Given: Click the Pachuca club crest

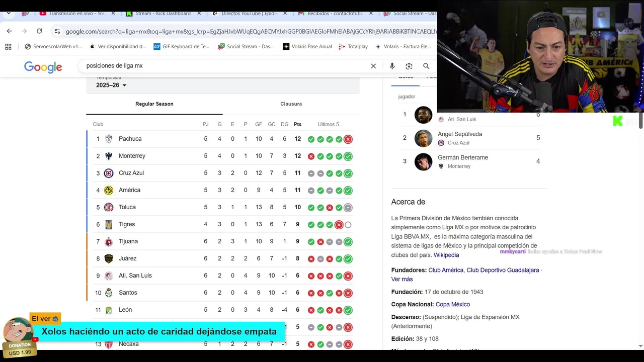Looking at the screenshot, I should point(109,139).
